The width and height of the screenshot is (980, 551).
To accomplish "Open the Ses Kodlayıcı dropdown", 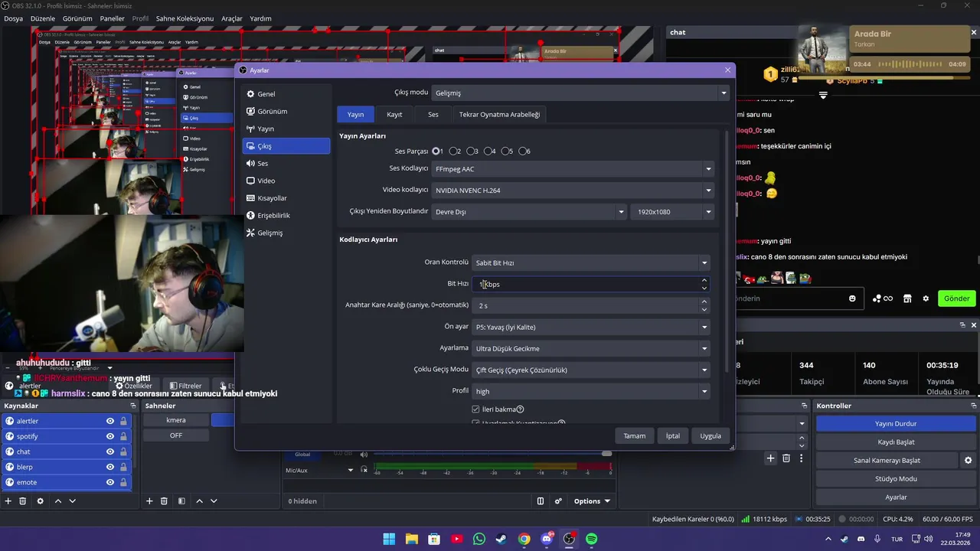I will [572, 168].
